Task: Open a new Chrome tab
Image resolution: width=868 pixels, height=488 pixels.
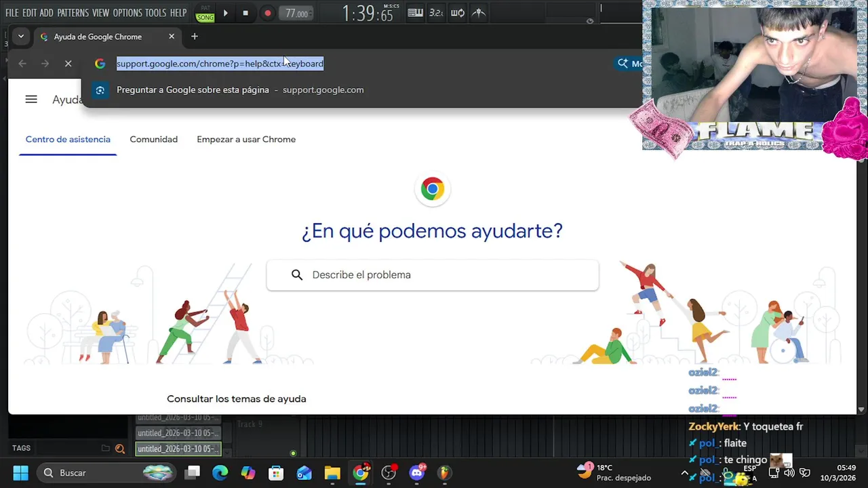Action: click(x=195, y=37)
